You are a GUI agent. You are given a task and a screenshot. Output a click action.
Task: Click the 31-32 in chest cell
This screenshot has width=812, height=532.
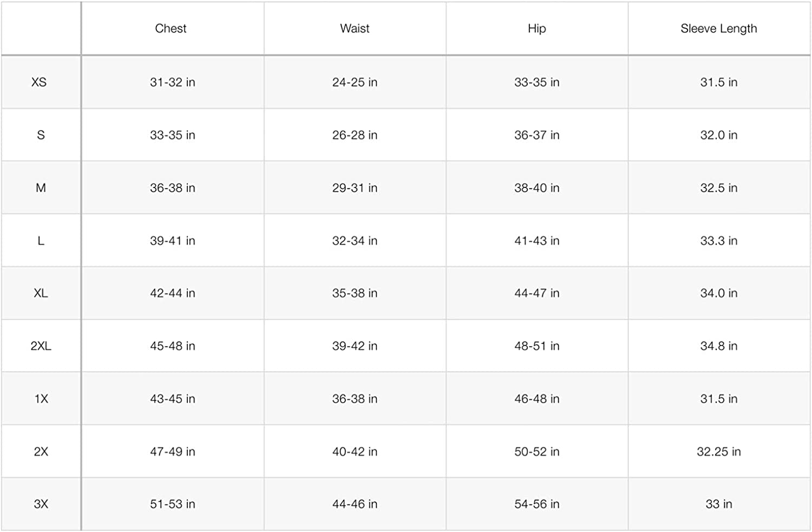172,82
